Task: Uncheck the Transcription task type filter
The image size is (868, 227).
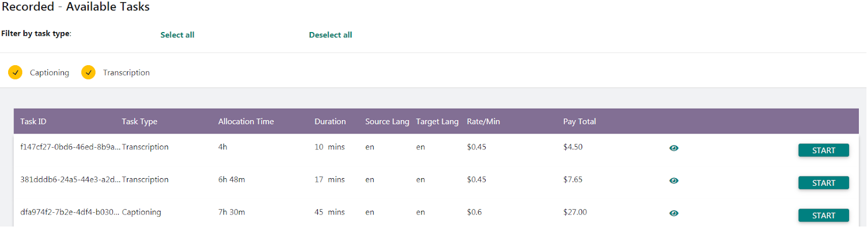Action: click(x=88, y=72)
